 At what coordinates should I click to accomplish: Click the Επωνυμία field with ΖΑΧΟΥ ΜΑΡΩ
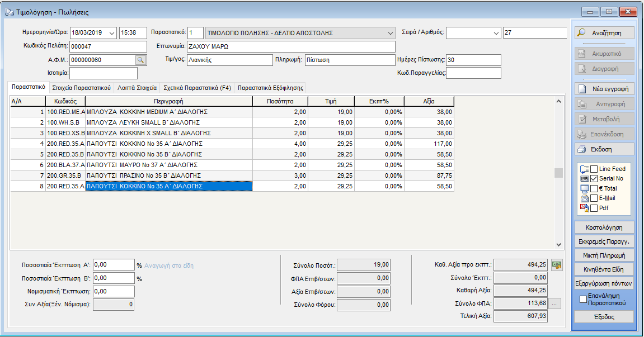click(290, 46)
